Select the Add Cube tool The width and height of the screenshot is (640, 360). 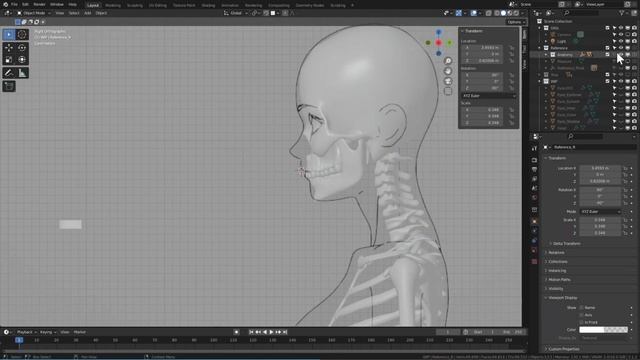click(x=9, y=86)
